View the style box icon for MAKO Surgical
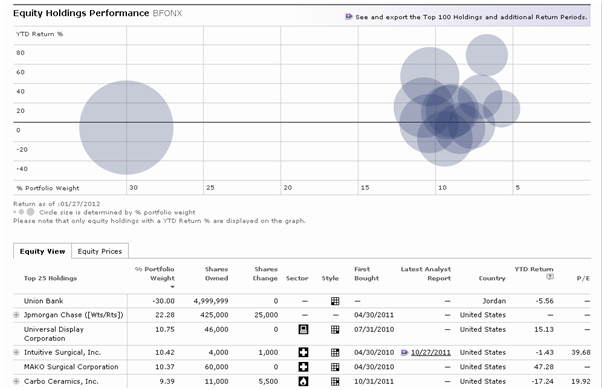Viewport: 604px width, 390px height. point(335,367)
